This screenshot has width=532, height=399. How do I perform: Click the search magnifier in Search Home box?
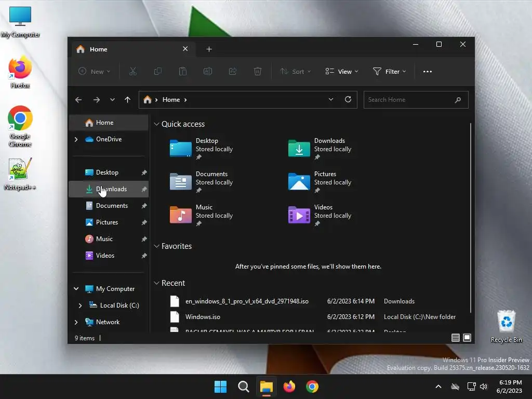pos(458,100)
